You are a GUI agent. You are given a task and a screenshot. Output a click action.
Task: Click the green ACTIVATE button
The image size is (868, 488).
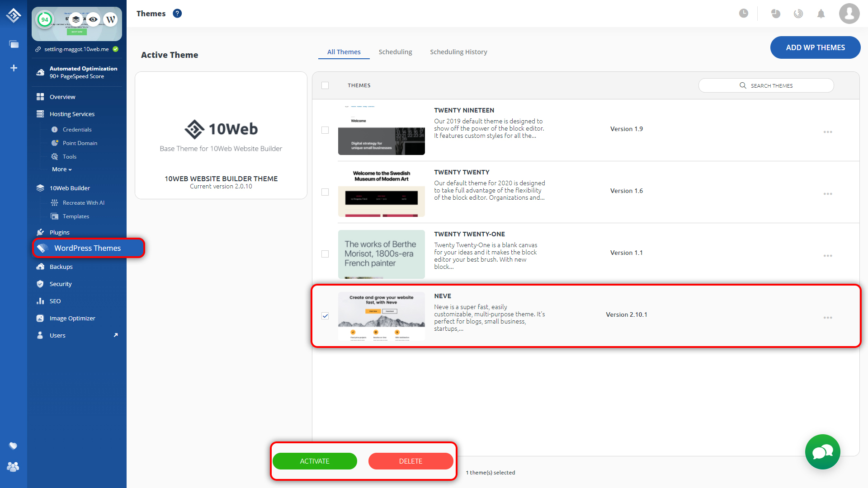click(x=315, y=461)
